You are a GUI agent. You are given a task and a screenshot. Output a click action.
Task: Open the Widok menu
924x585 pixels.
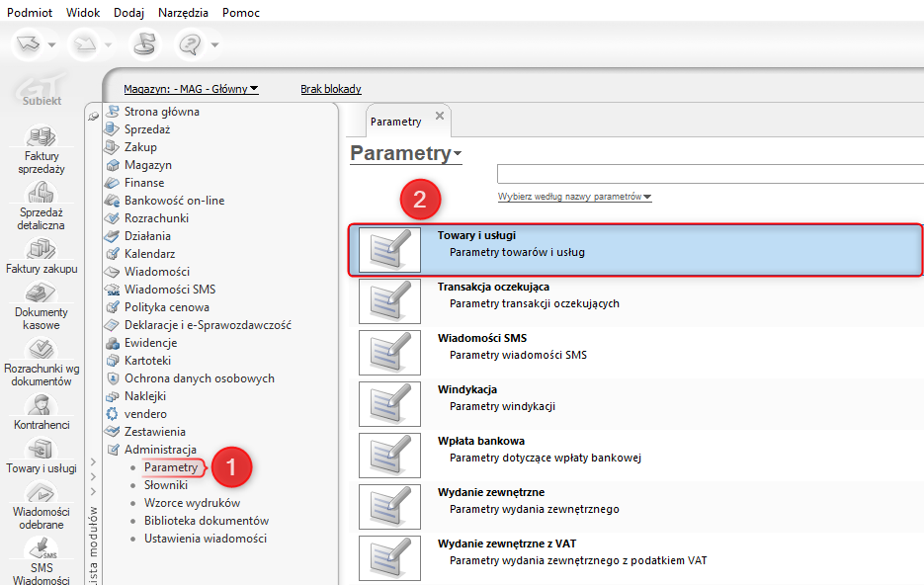pyautogui.click(x=83, y=13)
